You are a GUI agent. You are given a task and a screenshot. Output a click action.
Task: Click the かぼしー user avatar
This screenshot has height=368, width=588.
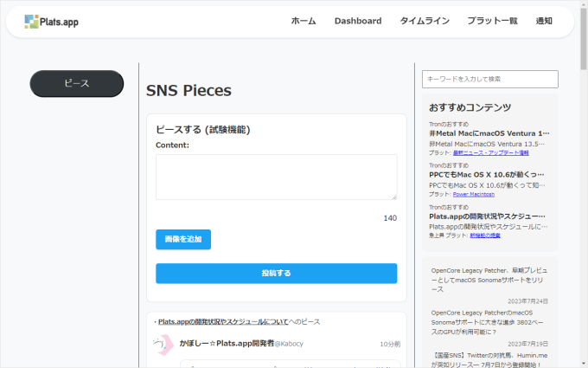[x=163, y=345]
